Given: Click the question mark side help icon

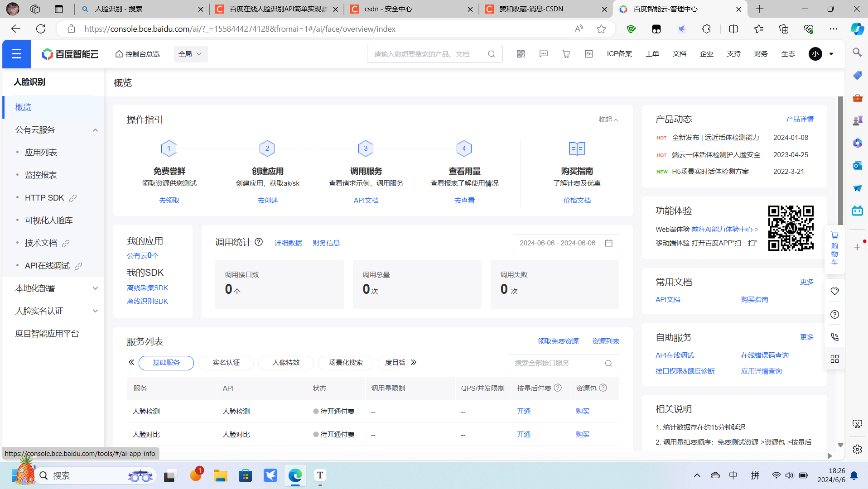Looking at the screenshot, I should click(834, 314).
